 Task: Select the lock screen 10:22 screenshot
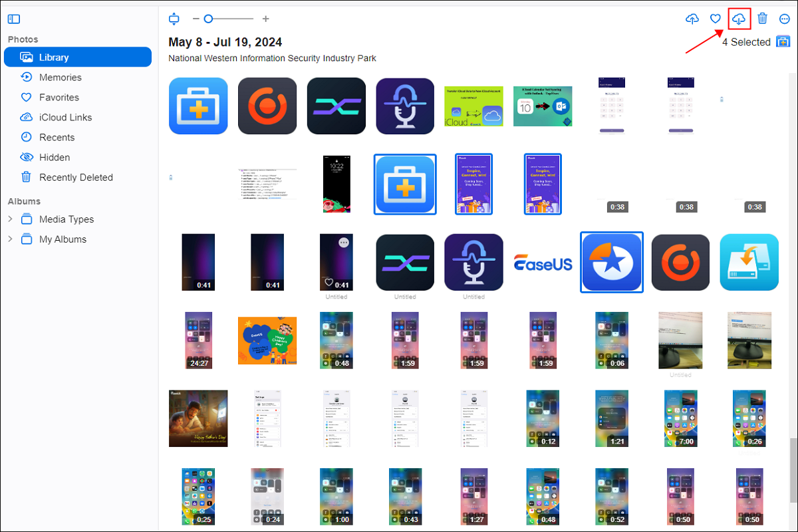(x=336, y=184)
